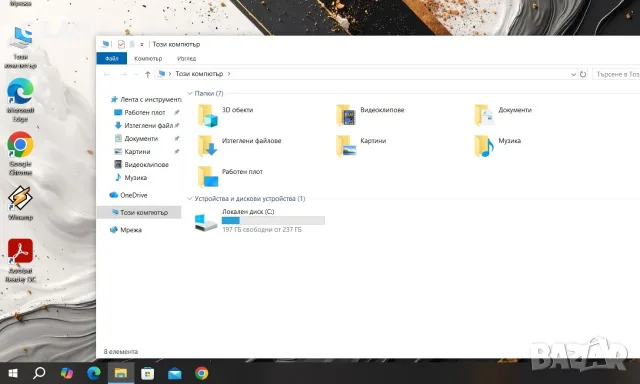This screenshot has height=384, width=640.
Task: Click the C: drive capacity bar
Action: pos(273,221)
